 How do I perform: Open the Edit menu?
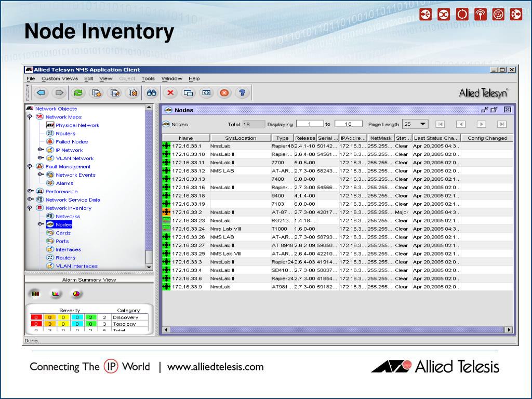tap(88, 79)
